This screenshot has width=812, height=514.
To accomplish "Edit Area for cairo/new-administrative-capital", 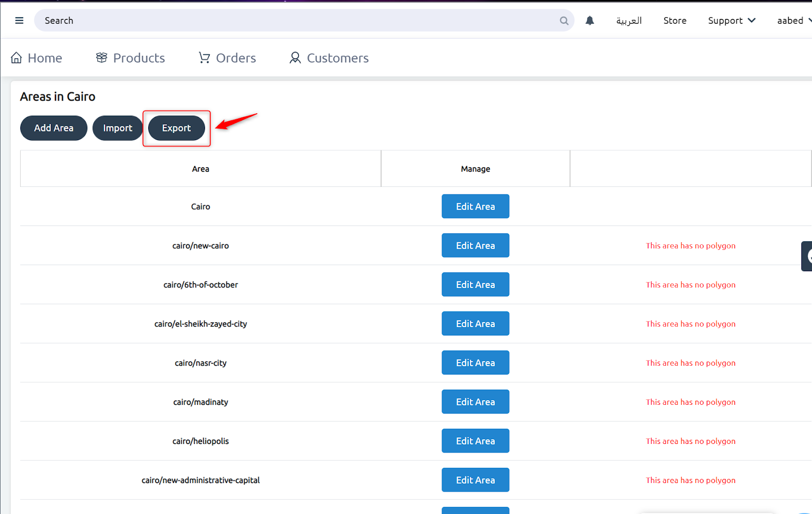I will click(x=476, y=480).
